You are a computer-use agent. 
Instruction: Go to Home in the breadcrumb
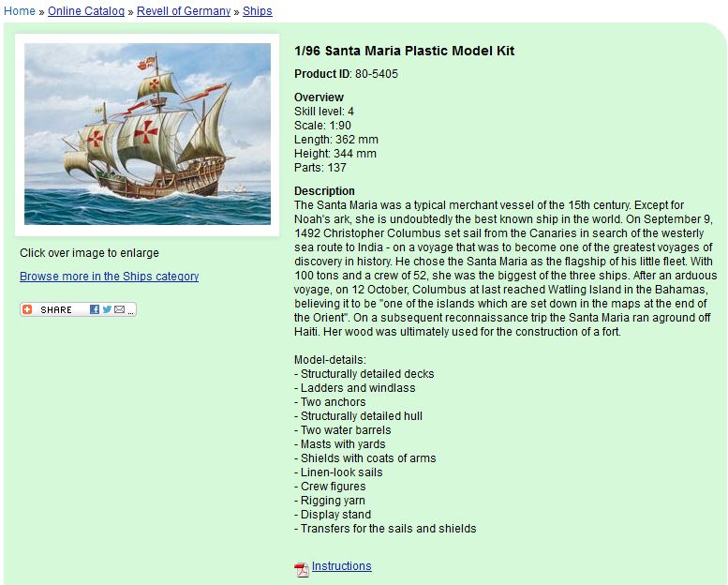point(20,10)
